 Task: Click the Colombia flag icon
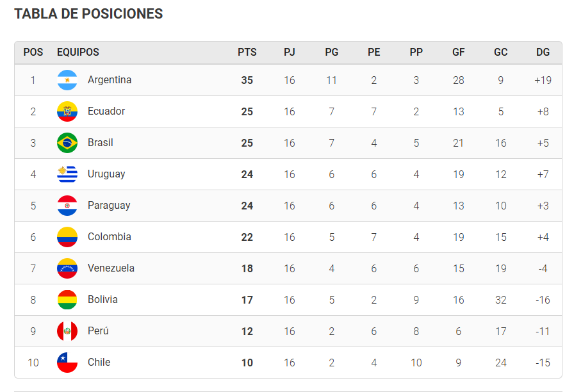pyautogui.click(x=67, y=237)
